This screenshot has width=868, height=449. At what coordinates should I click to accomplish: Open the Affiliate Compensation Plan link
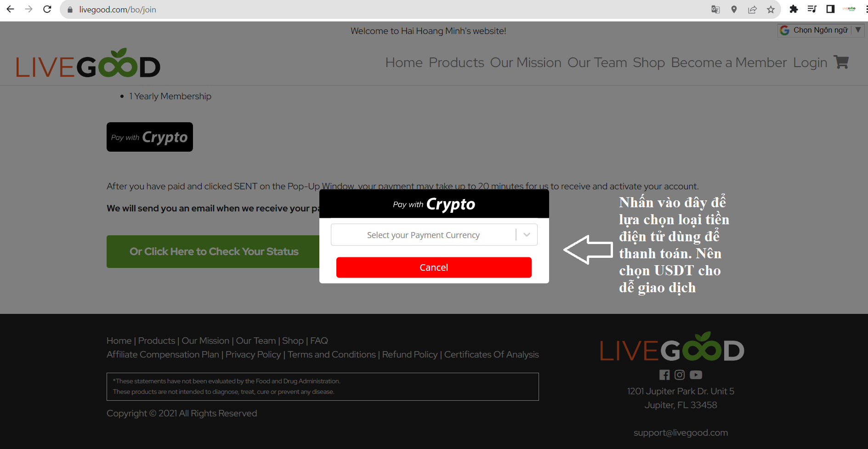[x=163, y=354]
